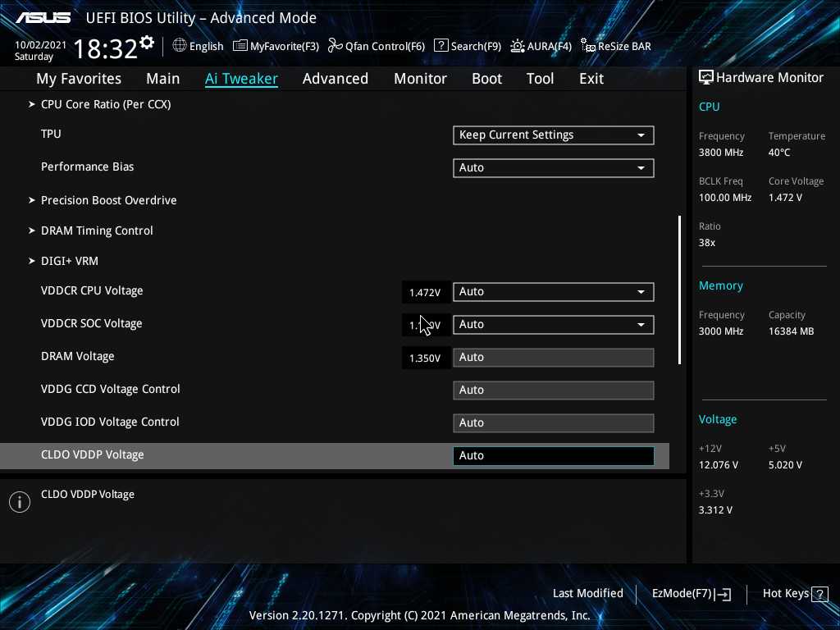Click the settings gear icon beside the clock
Image resolution: width=840 pixels, height=630 pixels.
point(147,43)
